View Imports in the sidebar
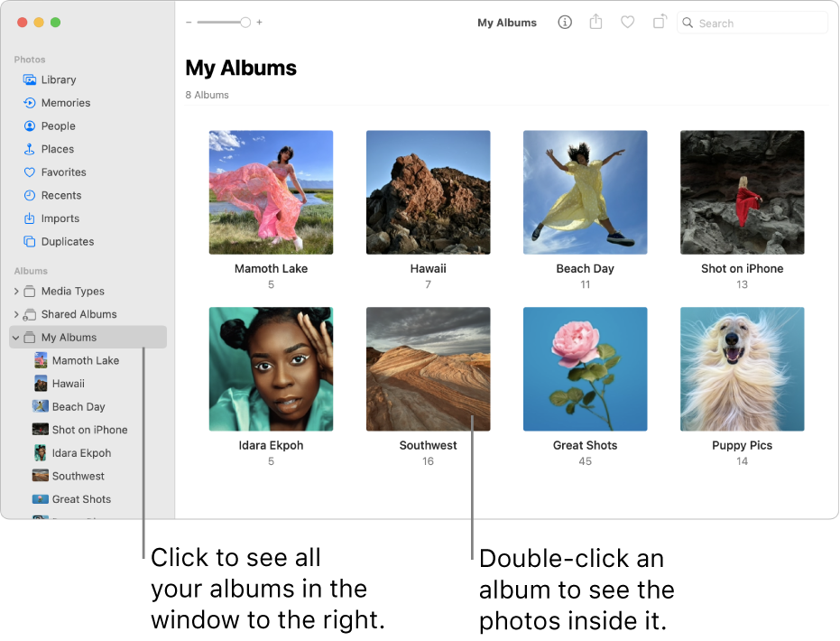Viewport: 840px width, 641px height. (x=58, y=218)
